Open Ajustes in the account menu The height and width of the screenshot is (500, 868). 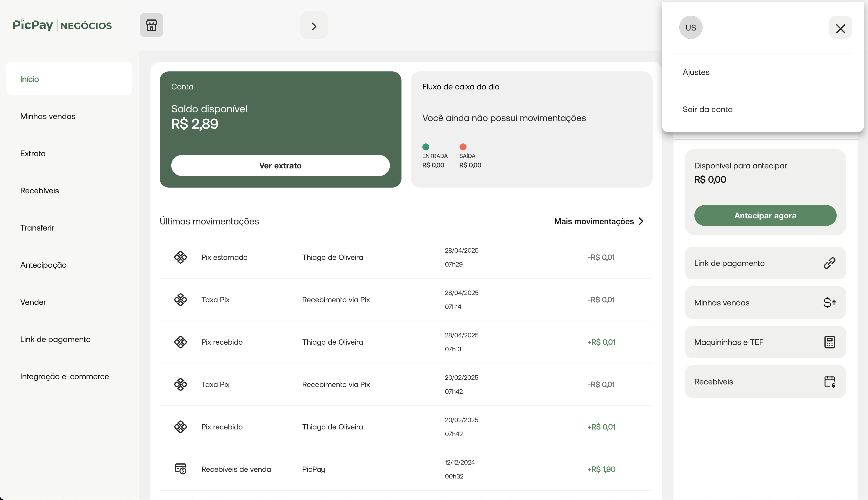click(x=696, y=72)
